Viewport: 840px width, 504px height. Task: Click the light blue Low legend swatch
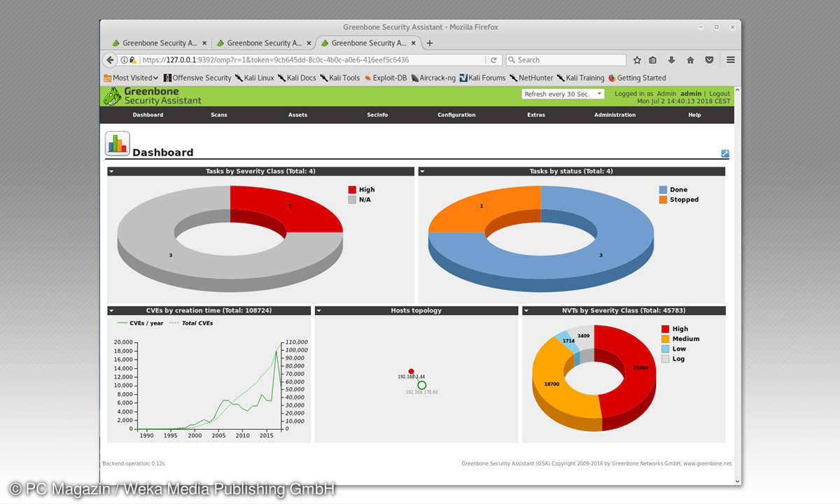(666, 349)
